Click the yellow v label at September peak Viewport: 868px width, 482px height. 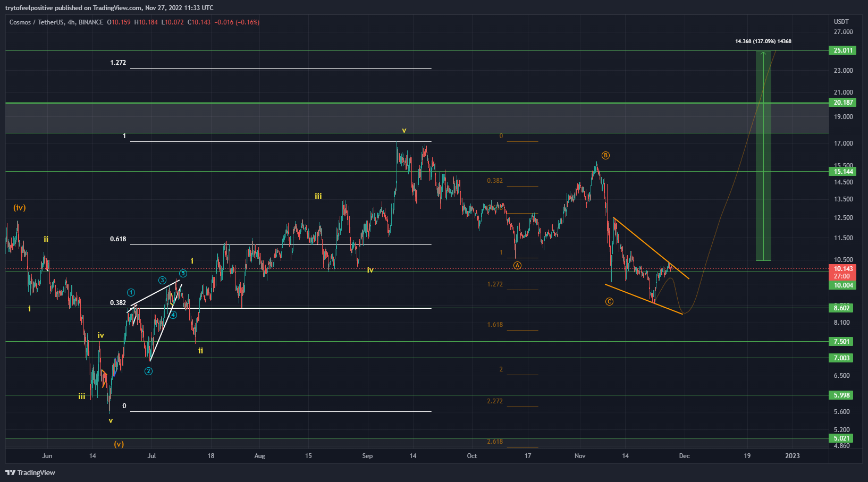pyautogui.click(x=404, y=131)
